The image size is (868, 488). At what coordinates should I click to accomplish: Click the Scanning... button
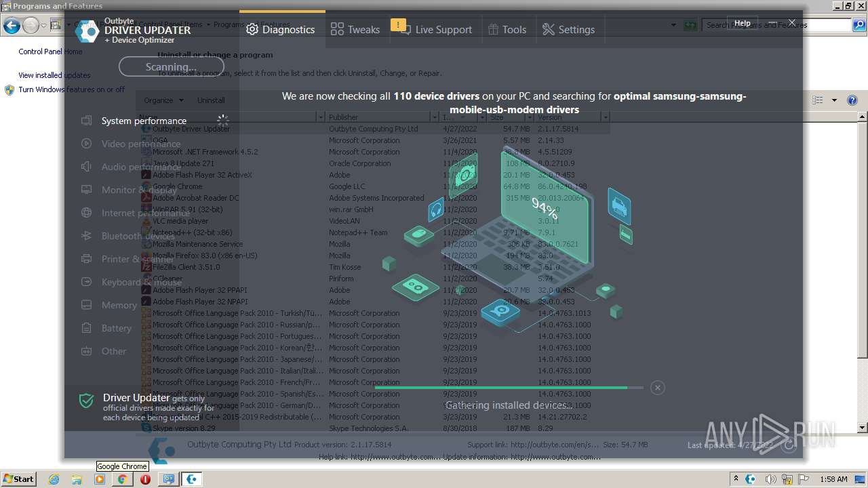pos(171,66)
